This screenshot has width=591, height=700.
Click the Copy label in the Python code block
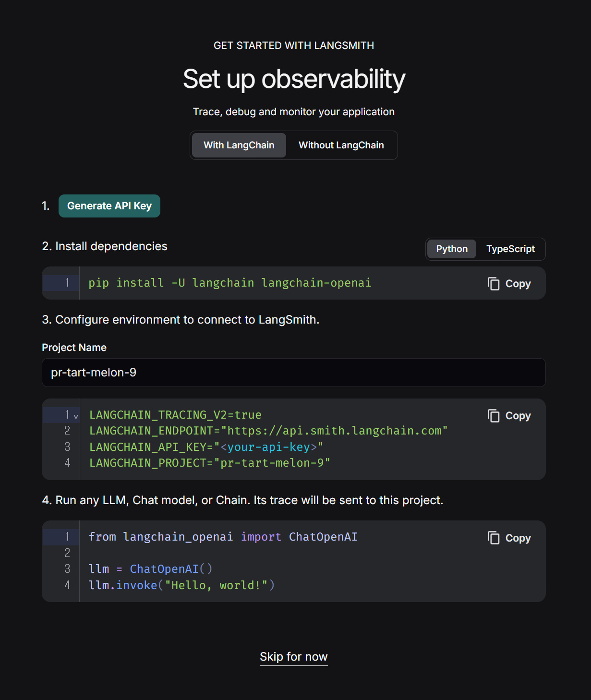(518, 538)
